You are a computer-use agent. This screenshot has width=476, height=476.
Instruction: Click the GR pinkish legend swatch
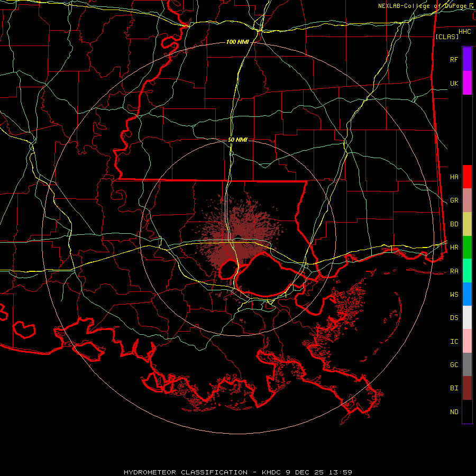467,200
